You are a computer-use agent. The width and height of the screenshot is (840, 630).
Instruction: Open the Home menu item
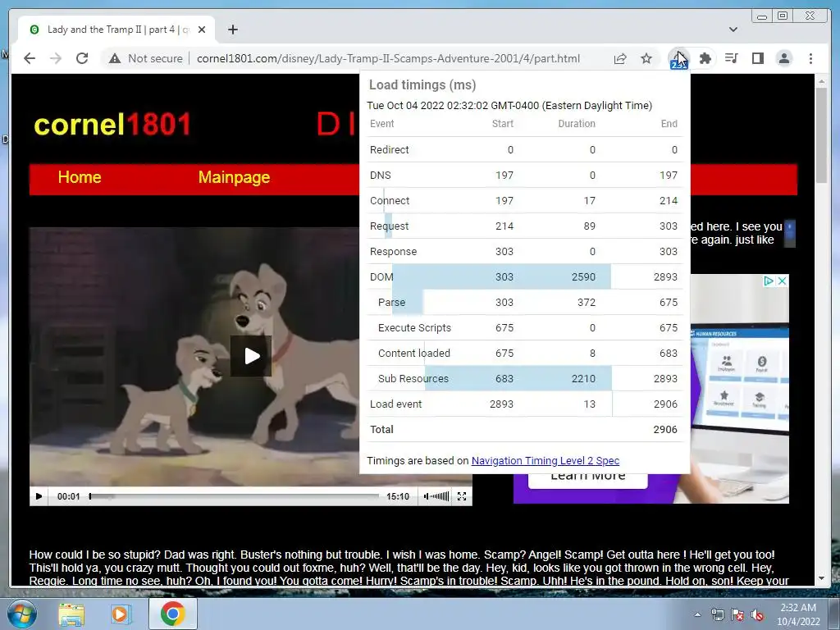point(80,177)
